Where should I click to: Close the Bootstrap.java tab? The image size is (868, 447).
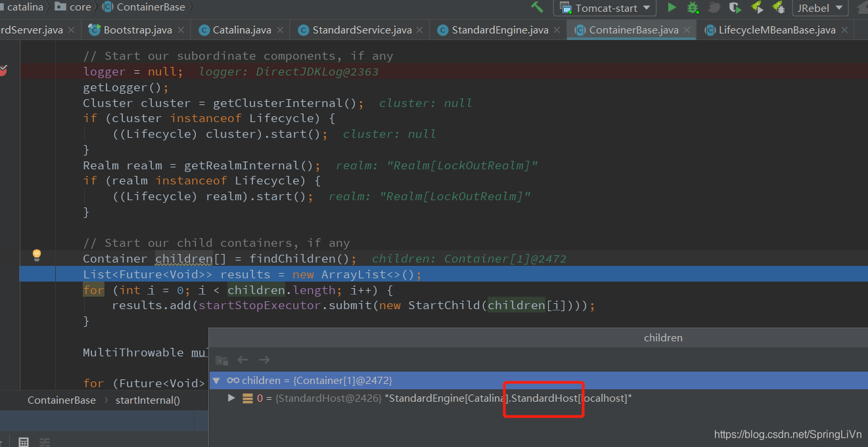pos(180,30)
